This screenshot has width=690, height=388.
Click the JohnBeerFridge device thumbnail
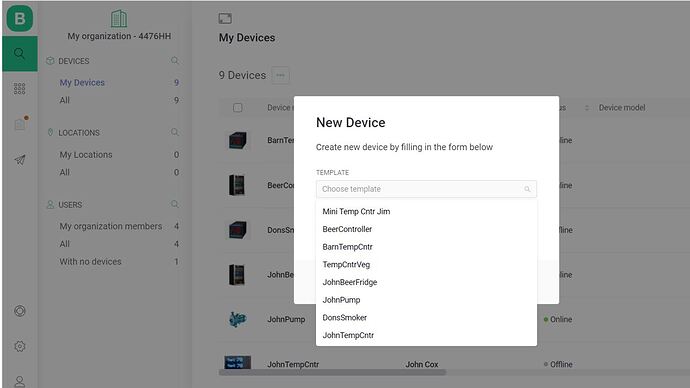pyautogui.click(x=237, y=275)
